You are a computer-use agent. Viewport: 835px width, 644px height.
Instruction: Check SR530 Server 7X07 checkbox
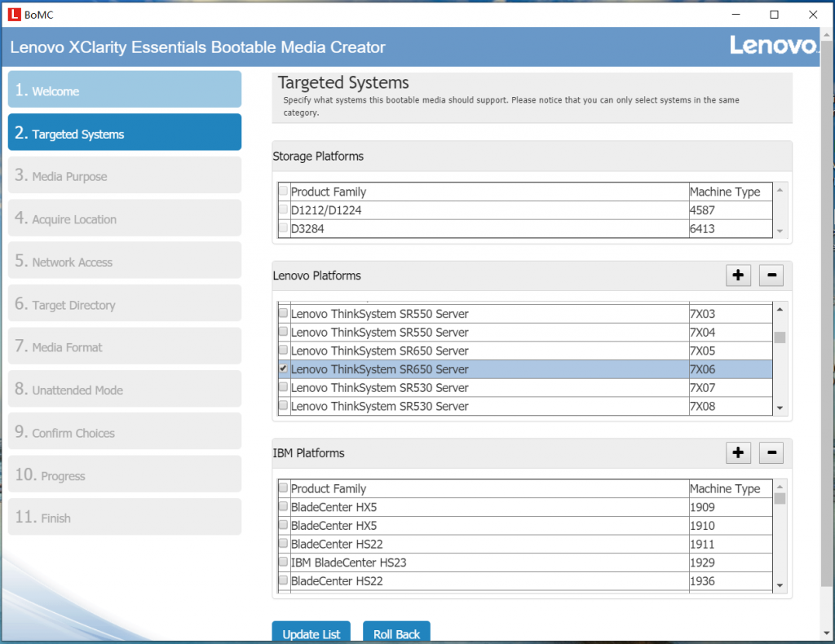point(283,387)
